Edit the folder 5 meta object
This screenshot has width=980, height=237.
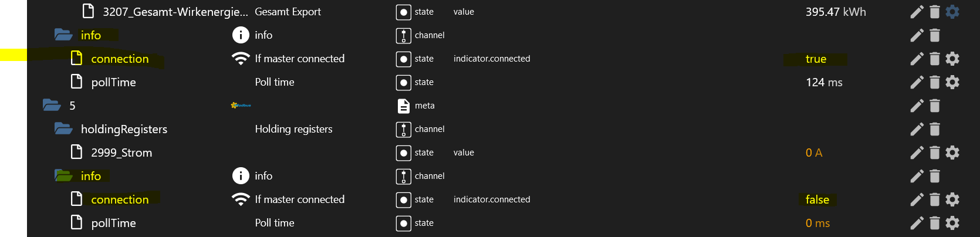(x=917, y=106)
